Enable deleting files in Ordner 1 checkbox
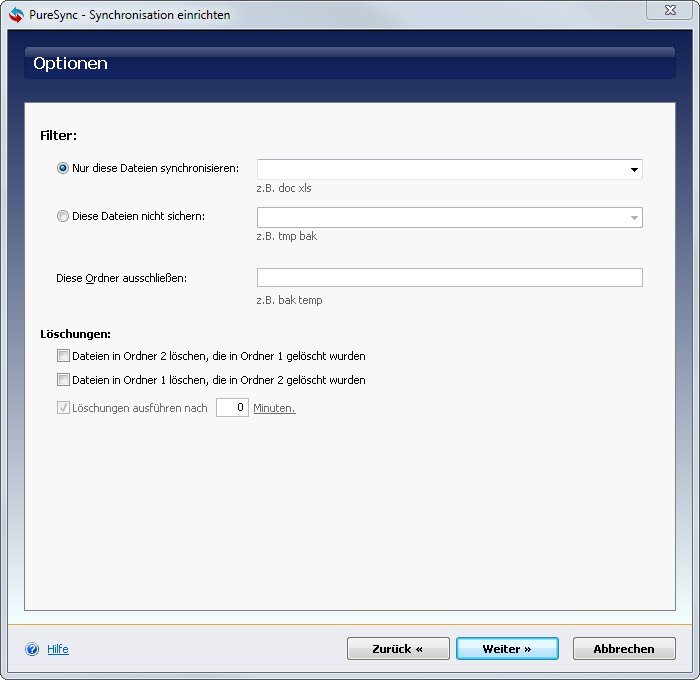700x680 pixels. click(63, 380)
